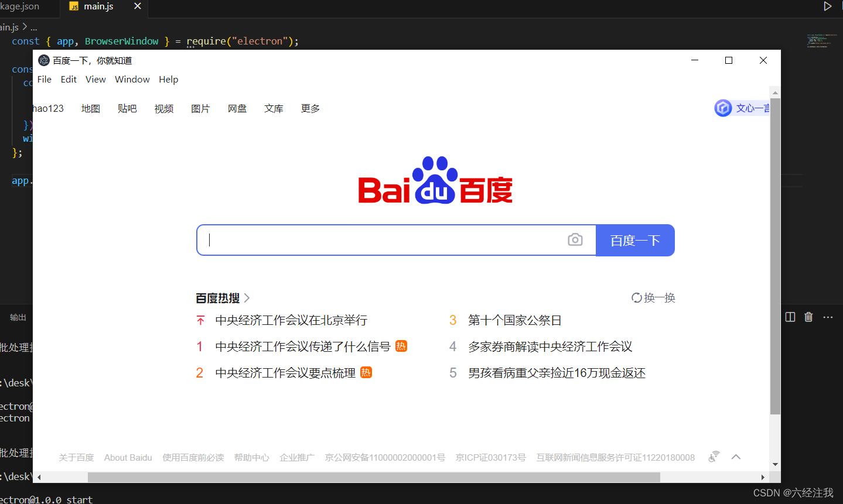
Task: Click the 百度一下 search button
Action: click(x=635, y=240)
